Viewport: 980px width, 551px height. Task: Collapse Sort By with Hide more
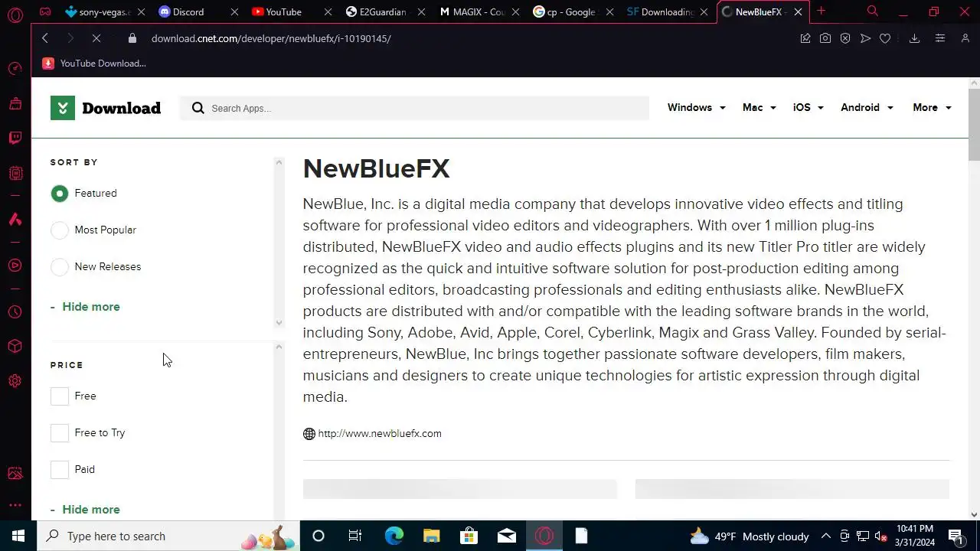tap(85, 307)
